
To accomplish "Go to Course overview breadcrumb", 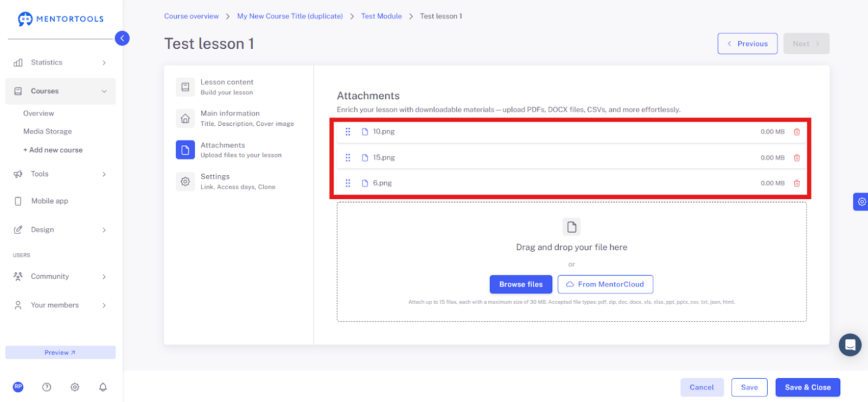I will [x=192, y=16].
